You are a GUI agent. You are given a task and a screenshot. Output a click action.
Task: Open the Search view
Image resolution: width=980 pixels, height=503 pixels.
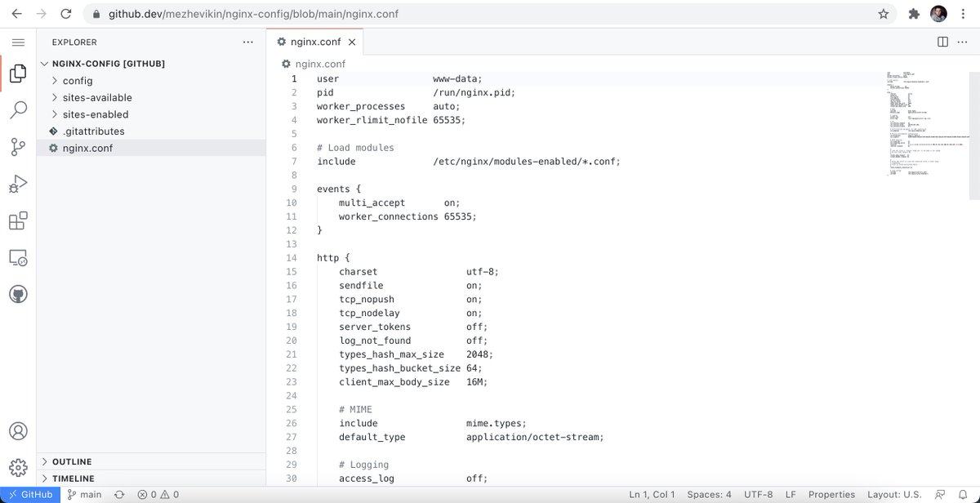[18, 111]
